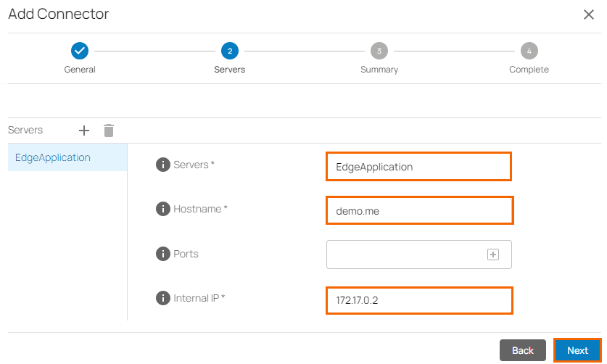Jump to the Summary step
The image size is (607, 364).
tap(379, 51)
